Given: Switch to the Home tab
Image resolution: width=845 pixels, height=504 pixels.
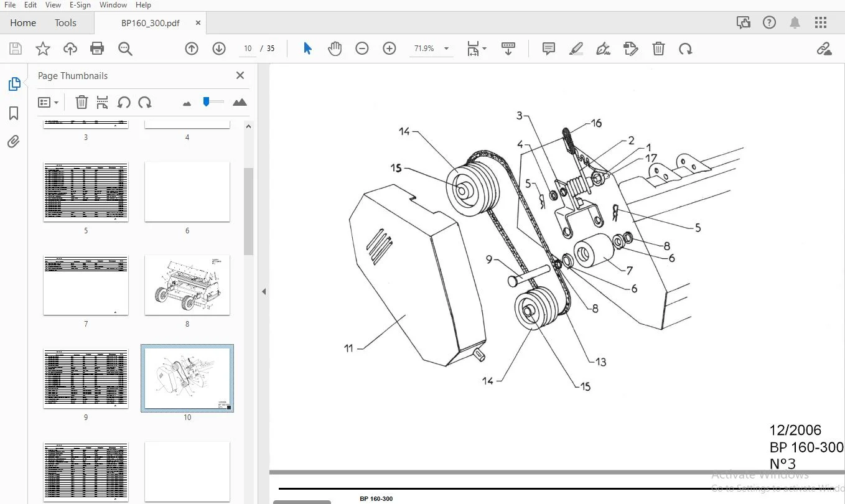Looking at the screenshot, I should (x=23, y=23).
